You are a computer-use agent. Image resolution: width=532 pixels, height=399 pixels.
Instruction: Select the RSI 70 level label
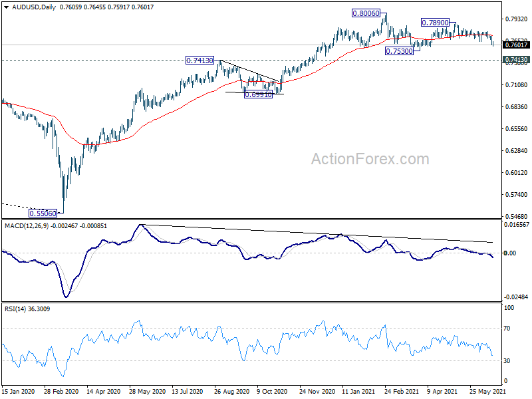coord(507,328)
